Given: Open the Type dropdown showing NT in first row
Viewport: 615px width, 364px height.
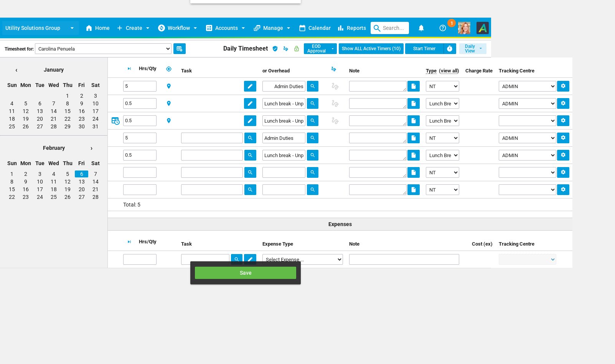Looking at the screenshot, I should point(442,86).
